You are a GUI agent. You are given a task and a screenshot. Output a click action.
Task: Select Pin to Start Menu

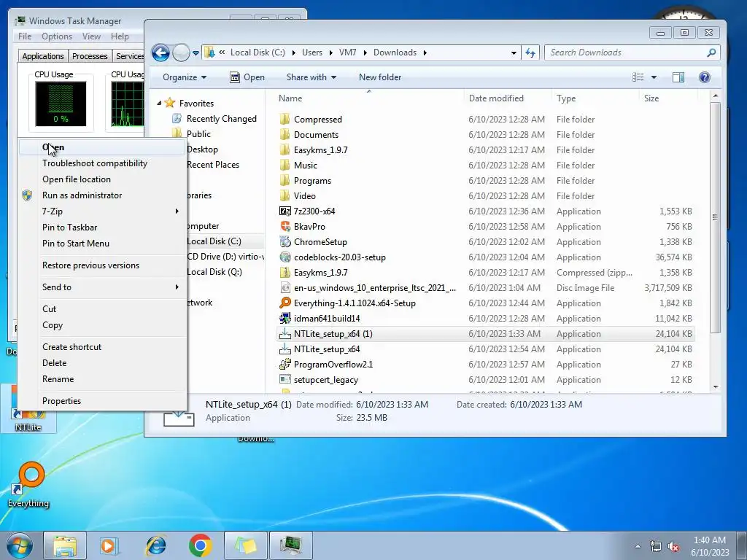[102, 244]
